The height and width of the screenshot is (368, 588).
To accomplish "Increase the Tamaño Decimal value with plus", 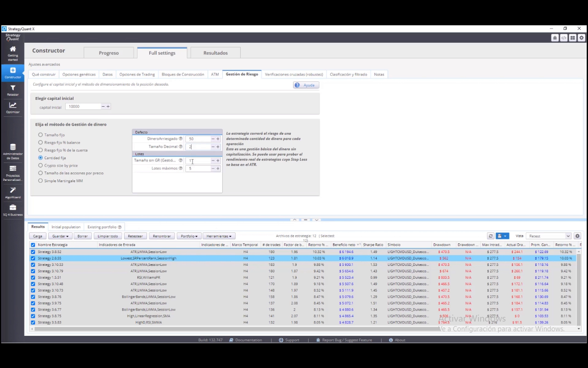I will pos(218,147).
